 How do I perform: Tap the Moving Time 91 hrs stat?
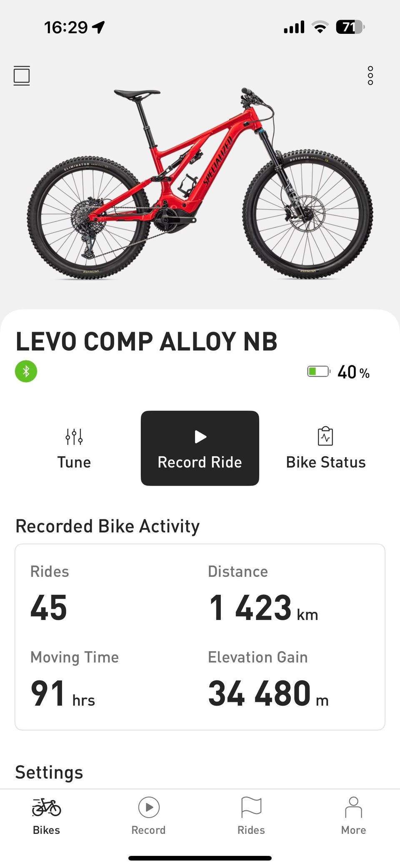[x=62, y=693]
